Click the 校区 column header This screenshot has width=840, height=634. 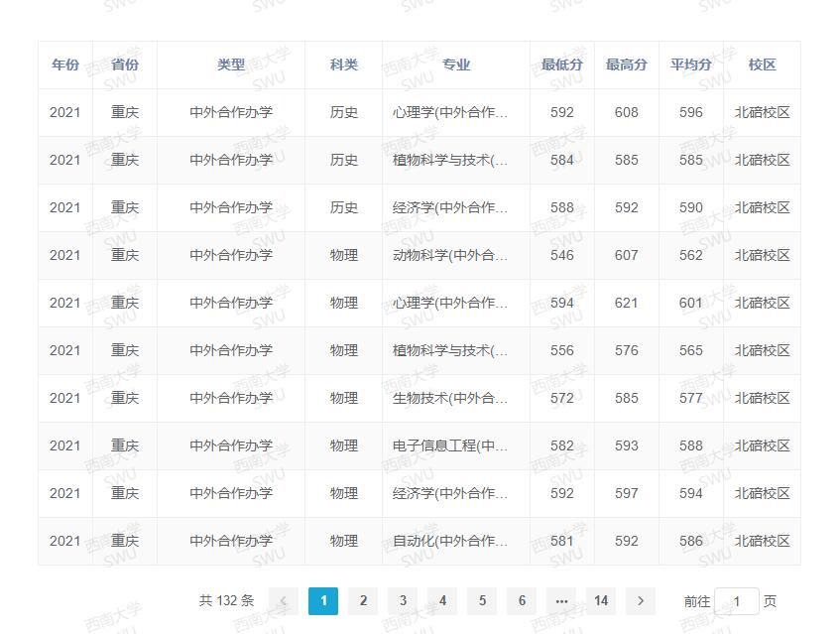pos(763,64)
